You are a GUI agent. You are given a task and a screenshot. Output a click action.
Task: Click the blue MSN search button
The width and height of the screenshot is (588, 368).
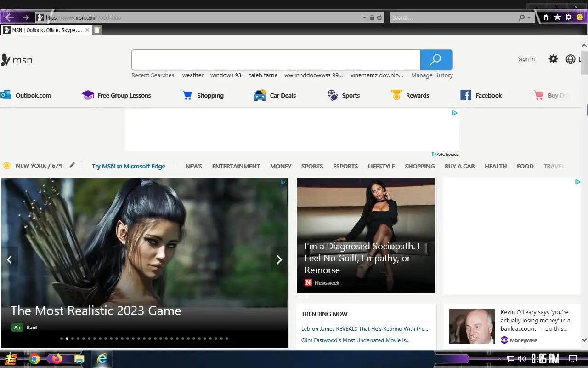(x=436, y=60)
